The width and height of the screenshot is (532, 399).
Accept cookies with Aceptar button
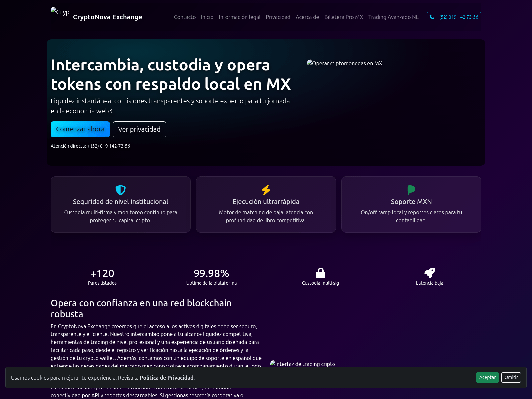(487, 377)
